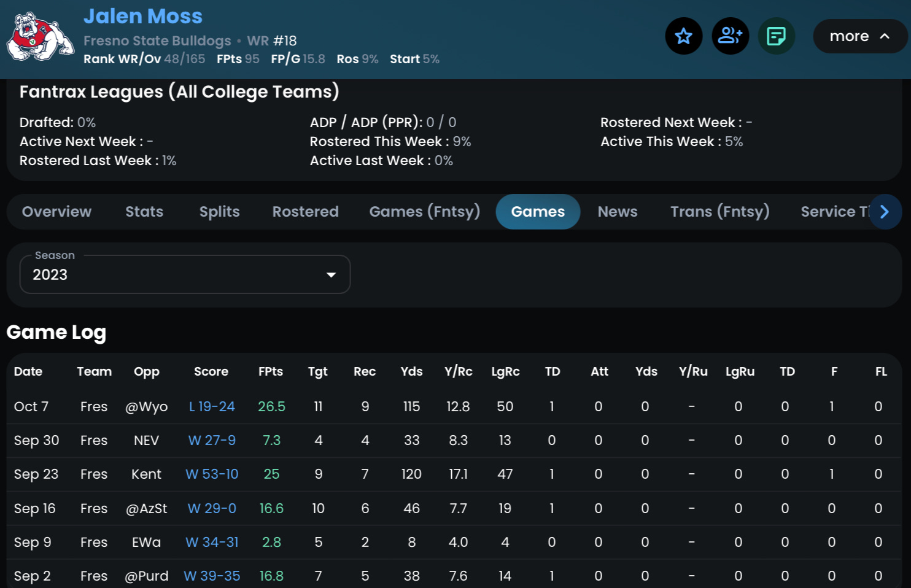Screen dimensions: 911x588
Task: Switch to Trans (Fntsy) tab
Action: click(719, 212)
